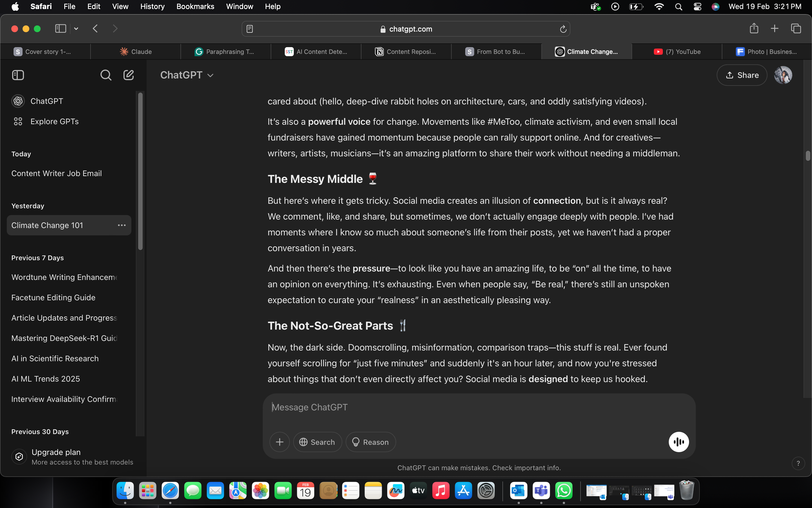Open System Settings from the Dock

coord(486,491)
